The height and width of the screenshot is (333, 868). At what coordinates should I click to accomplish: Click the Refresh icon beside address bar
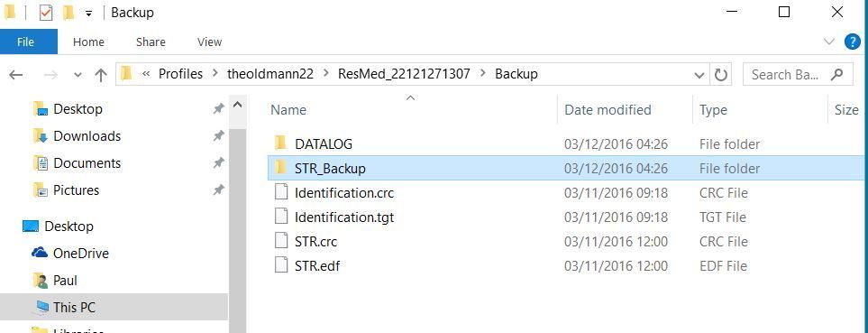pyautogui.click(x=721, y=74)
